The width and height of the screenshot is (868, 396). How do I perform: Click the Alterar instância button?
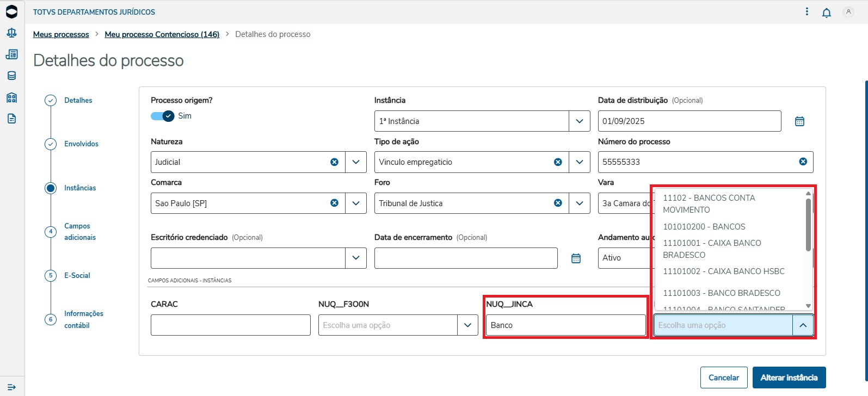(x=789, y=378)
